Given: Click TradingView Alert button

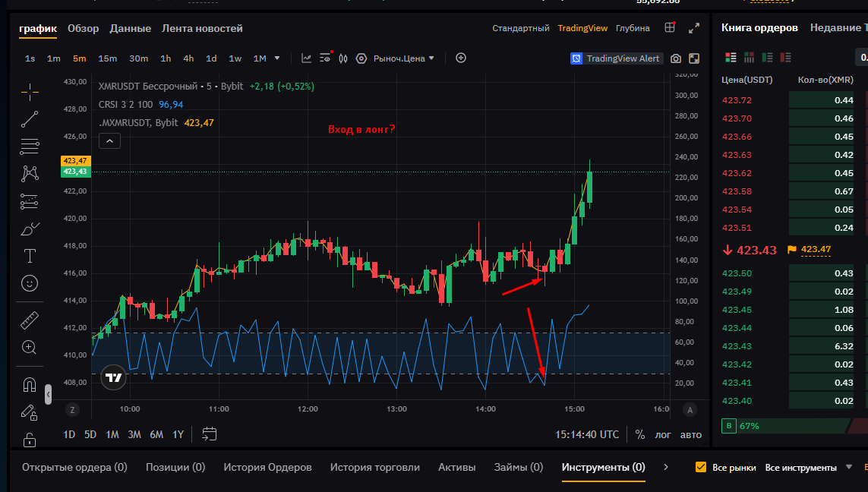Looking at the screenshot, I should tap(616, 58).
